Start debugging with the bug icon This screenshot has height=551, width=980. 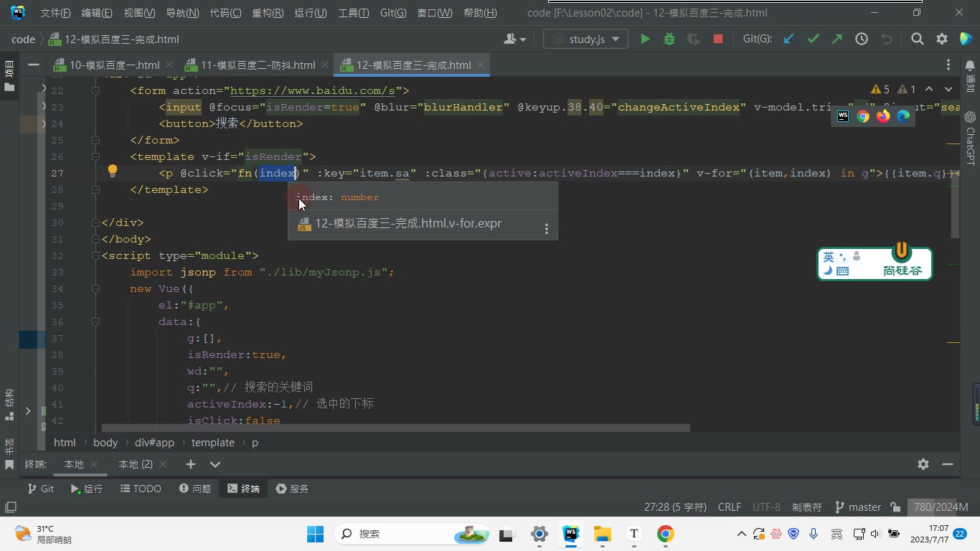(x=669, y=39)
